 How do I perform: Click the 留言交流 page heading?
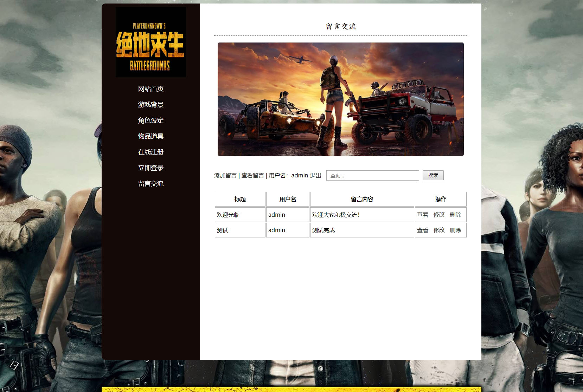click(x=341, y=26)
